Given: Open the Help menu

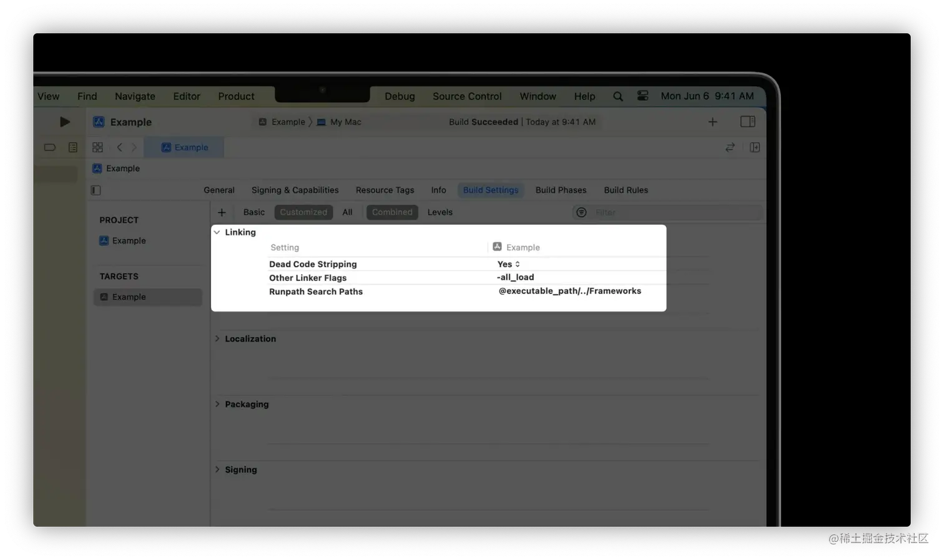Looking at the screenshot, I should pos(584,96).
